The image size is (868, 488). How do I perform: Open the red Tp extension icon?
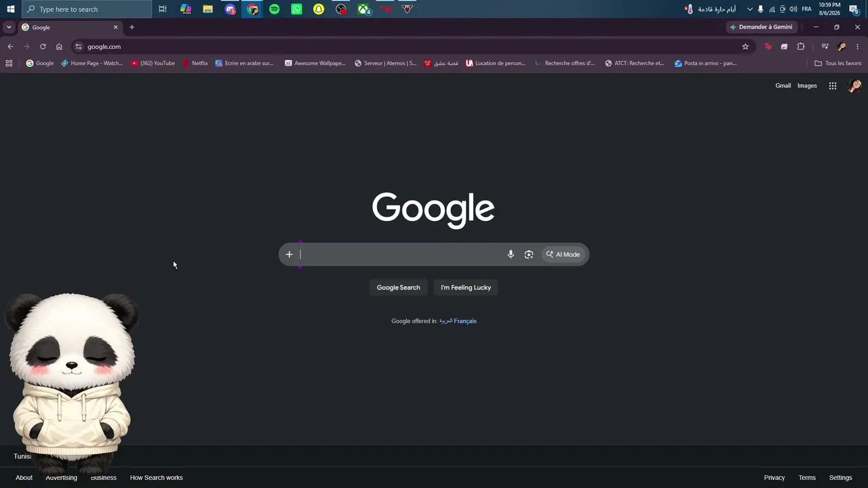tap(768, 47)
